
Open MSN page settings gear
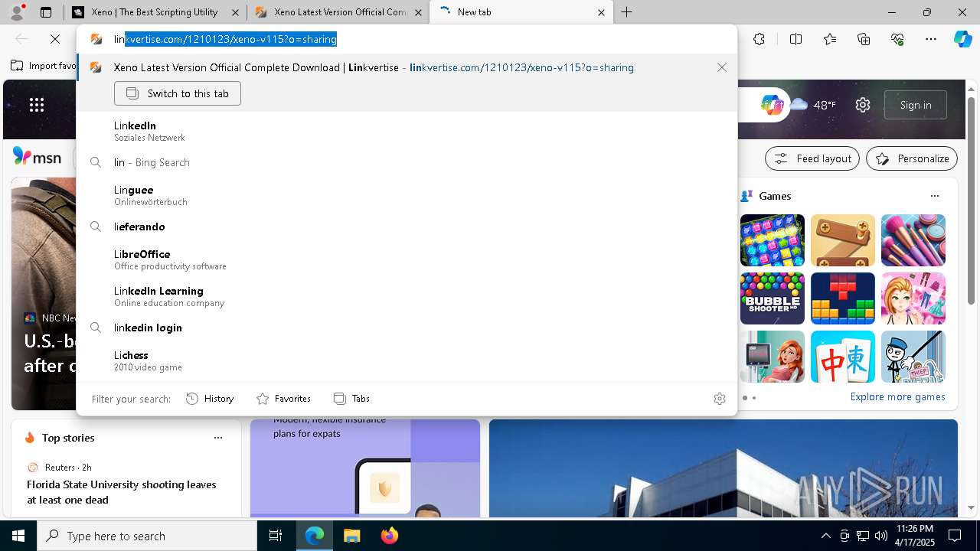pos(863,105)
